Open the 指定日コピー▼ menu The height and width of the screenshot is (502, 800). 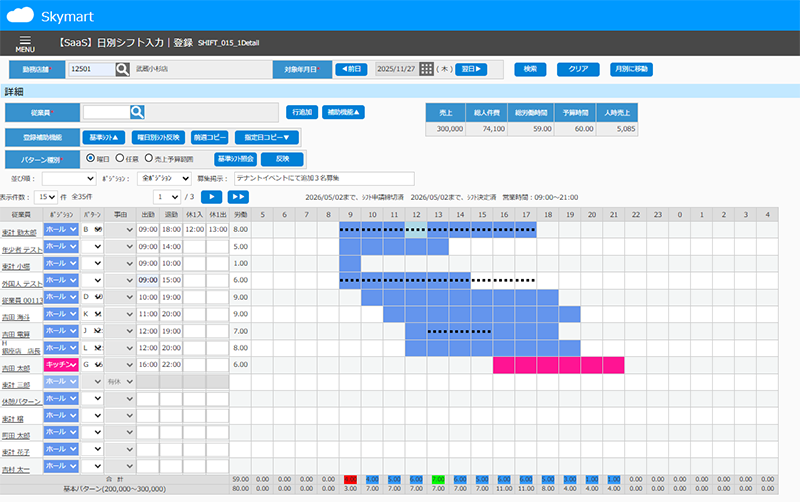click(x=267, y=138)
